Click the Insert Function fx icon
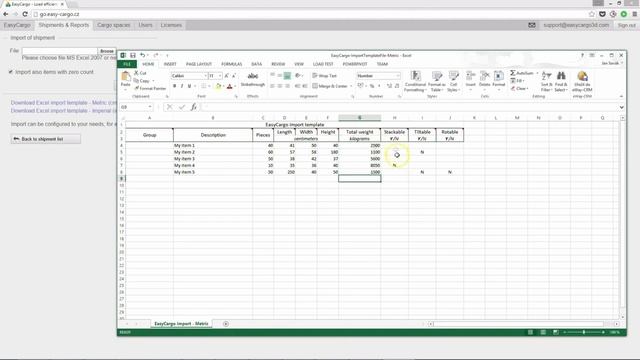The width and height of the screenshot is (640, 360). point(193,107)
